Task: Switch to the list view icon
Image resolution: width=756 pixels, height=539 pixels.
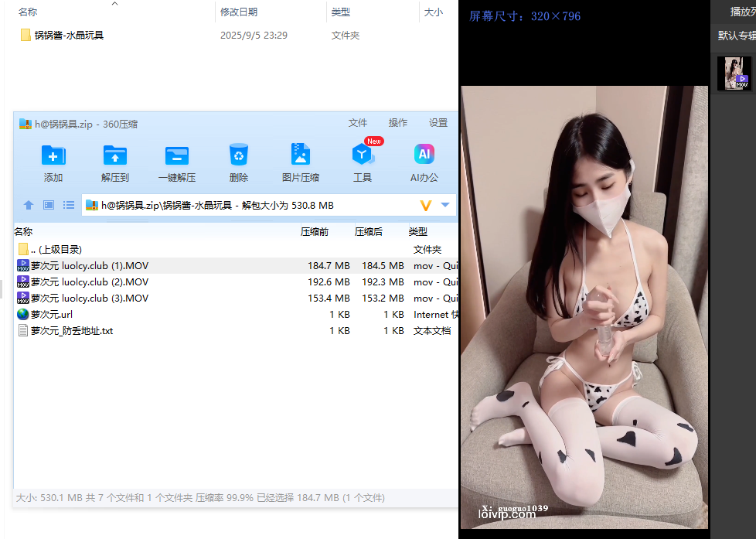Action: pos(69,205)
